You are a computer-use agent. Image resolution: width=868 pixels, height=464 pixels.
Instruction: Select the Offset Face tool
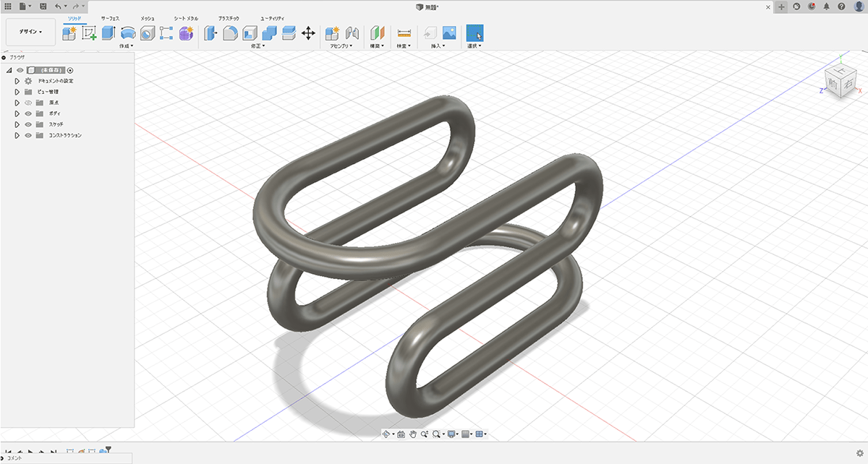pos(289,33)
